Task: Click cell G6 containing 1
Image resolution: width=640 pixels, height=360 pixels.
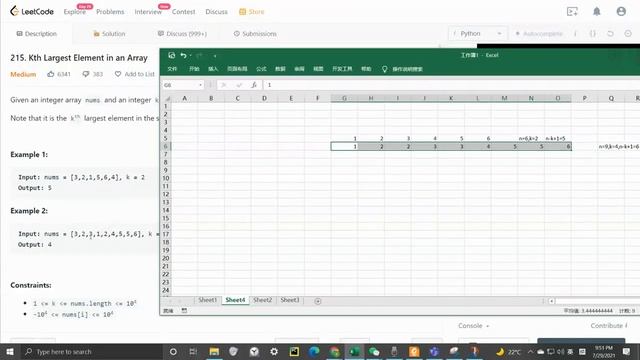Action: pyautogui.click(x=344, y=146)
